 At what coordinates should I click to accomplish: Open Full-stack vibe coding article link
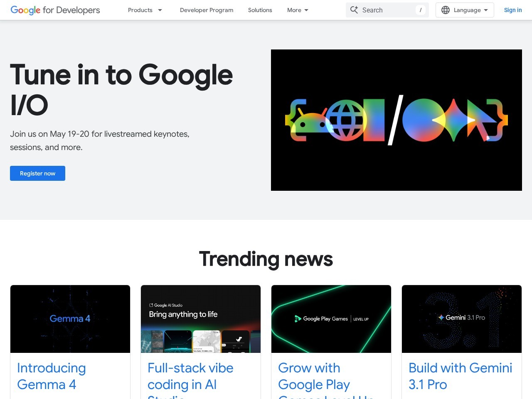(190, 376)
